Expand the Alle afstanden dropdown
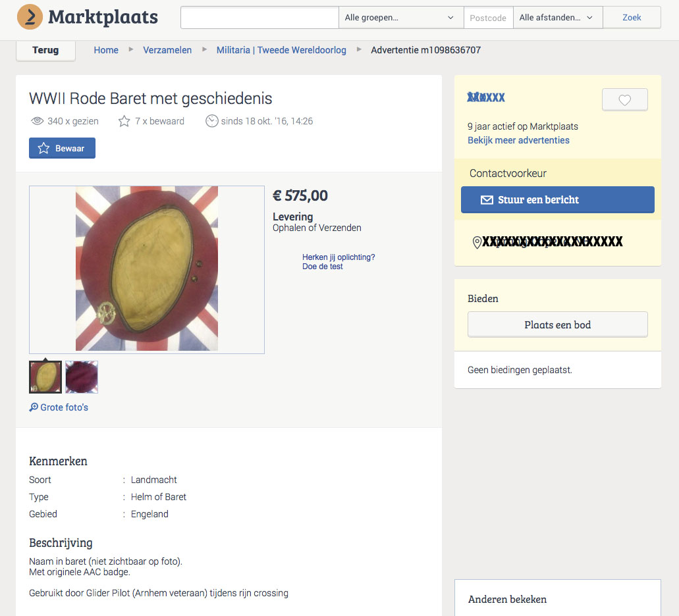679x616 pixels. (x=557, y=18)
